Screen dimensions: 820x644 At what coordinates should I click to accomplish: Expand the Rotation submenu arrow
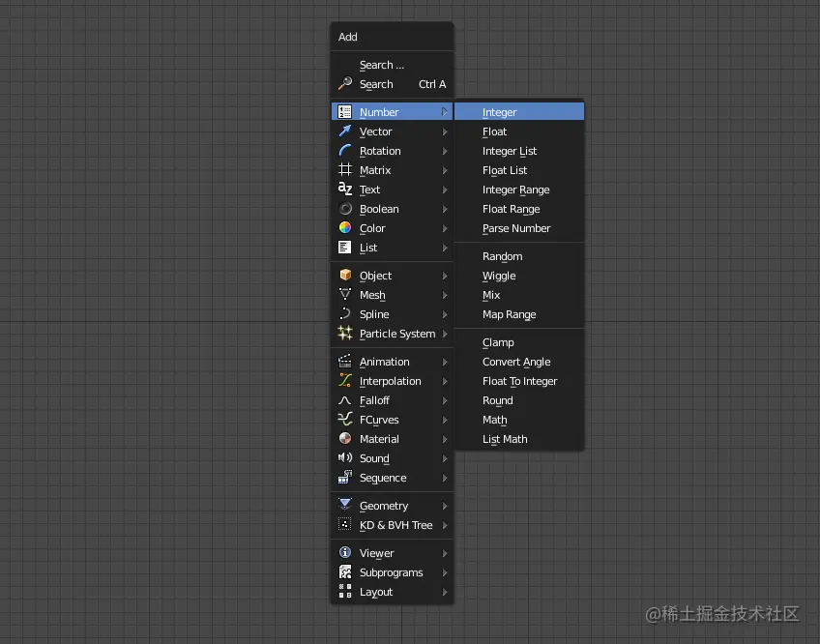click(445, 151)
